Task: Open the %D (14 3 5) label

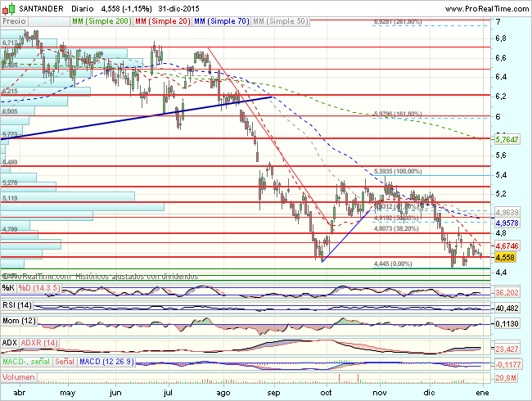Action: pos(39,288)
